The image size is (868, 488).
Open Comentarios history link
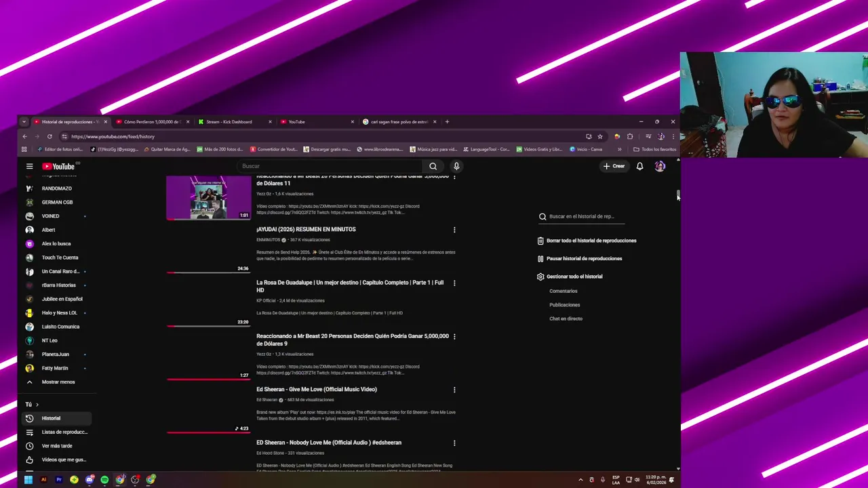(x=564, y=291)
